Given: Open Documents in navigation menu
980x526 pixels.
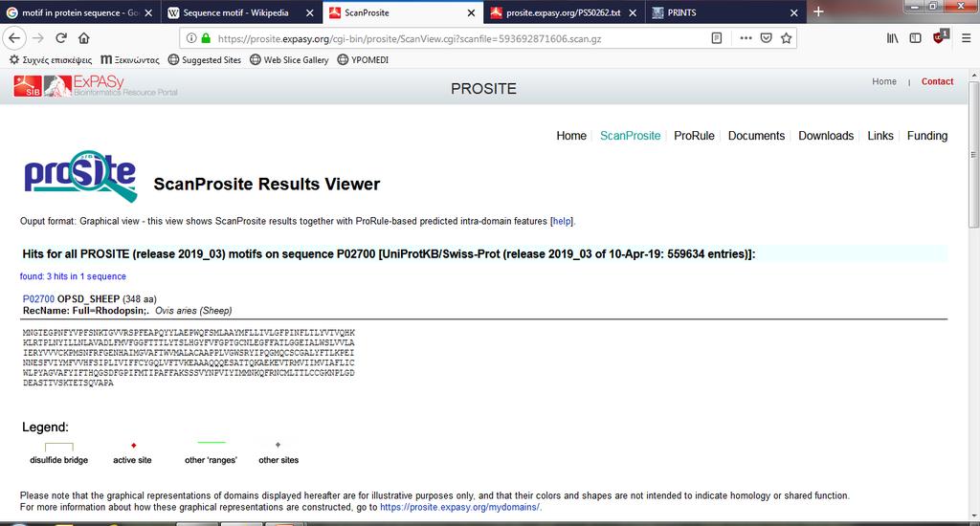Looking at the screenshot, I should click(x=756, y=136).
